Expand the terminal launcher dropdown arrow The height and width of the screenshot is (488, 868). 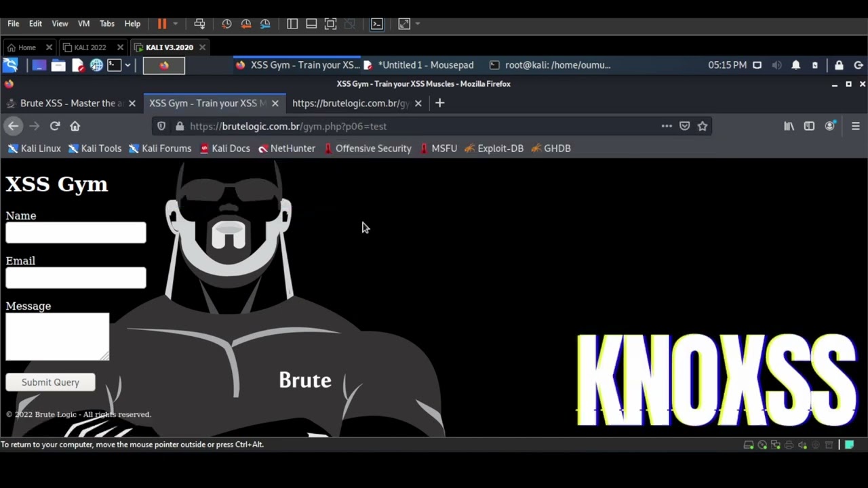point(127,65)
